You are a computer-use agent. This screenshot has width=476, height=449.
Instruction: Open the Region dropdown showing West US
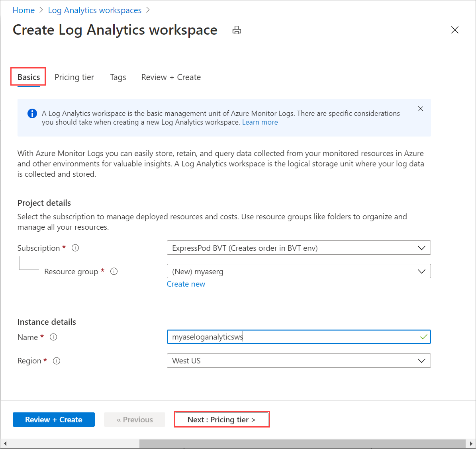click(421, 361)
